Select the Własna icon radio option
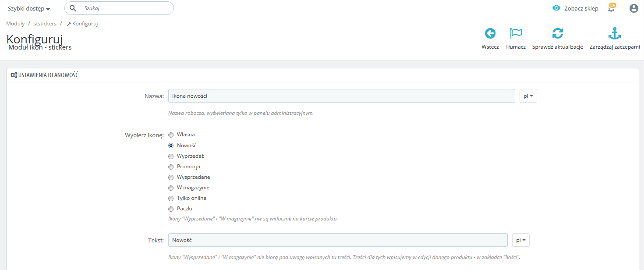This screenshot has width=644, height=270. (171, 135)
